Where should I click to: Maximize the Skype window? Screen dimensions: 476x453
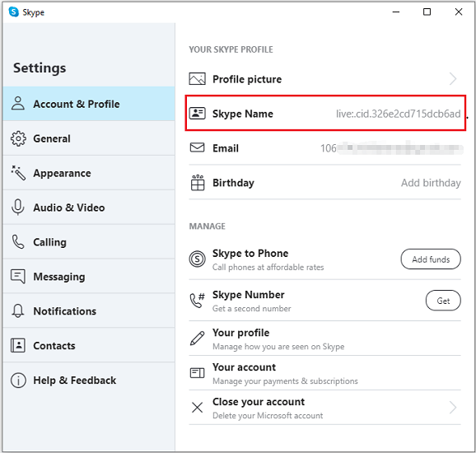[427, 12]
